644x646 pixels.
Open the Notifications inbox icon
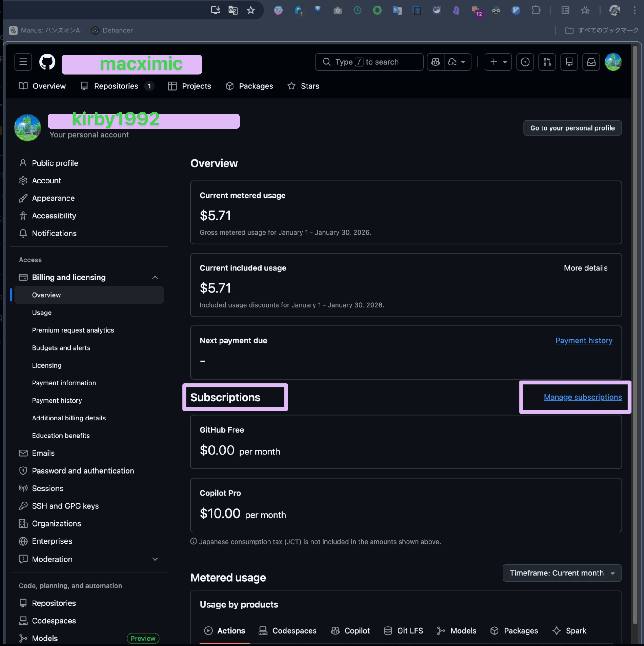591,62
